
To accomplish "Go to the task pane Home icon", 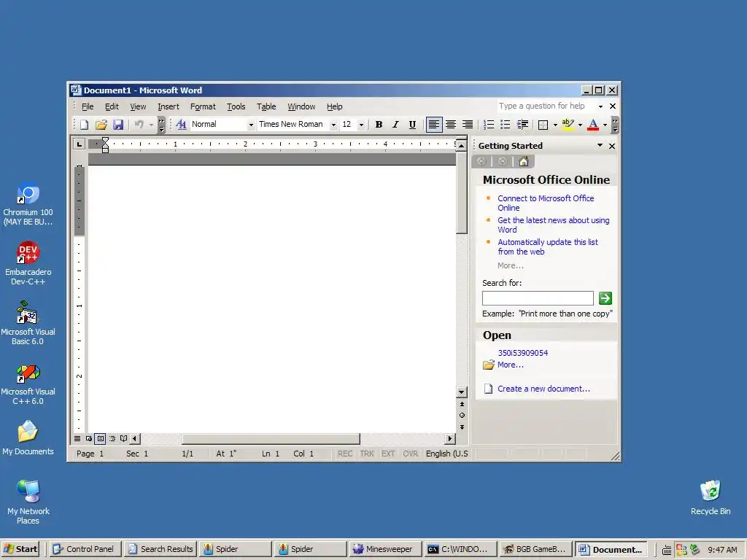I will point(524,161).
